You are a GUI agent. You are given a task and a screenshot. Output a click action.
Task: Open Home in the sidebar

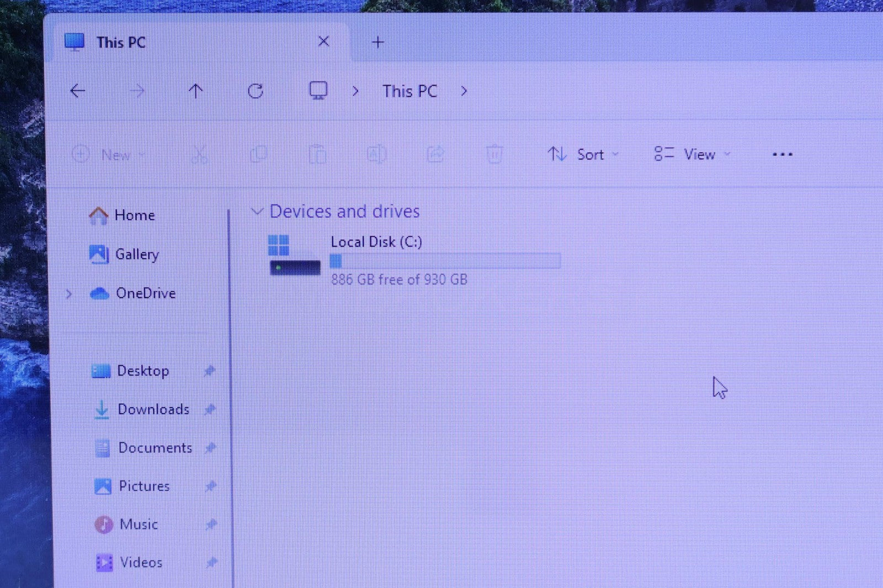click(134, 215)
